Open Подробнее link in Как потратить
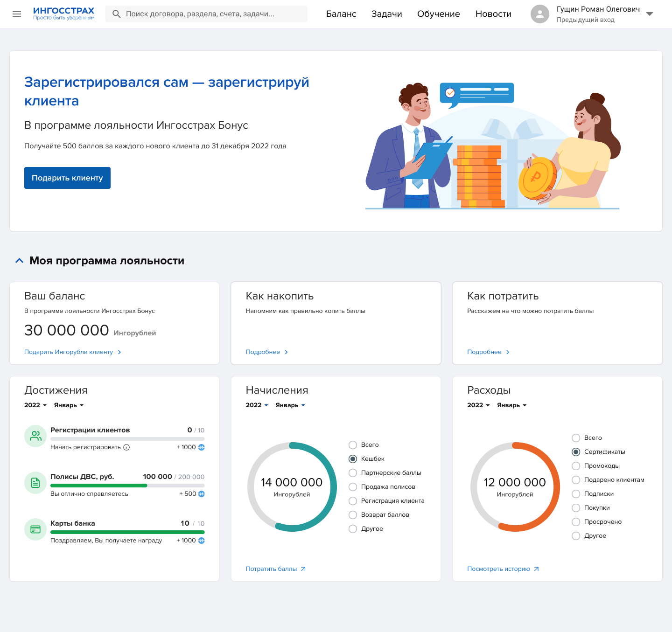The width and height of the screenshot is (672, 632). (484, 352)
